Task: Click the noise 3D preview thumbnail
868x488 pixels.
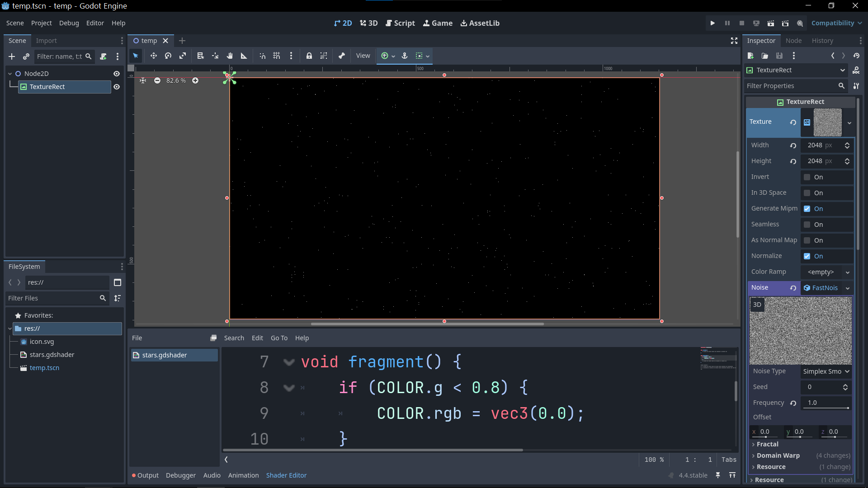Action: click(800, 330)
